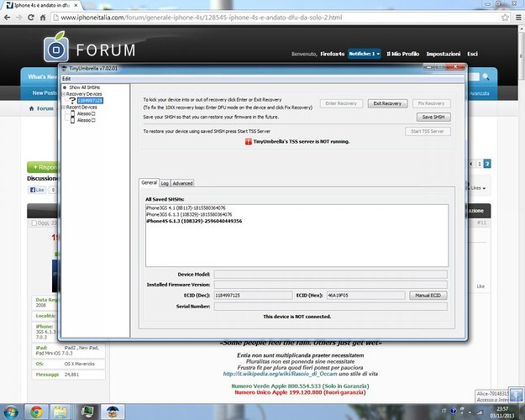Image resolution: width=525 pixels, height=420 pixels.
Task: Collapse the Recent Devices tree node
Action: click(x=64, y=108)
